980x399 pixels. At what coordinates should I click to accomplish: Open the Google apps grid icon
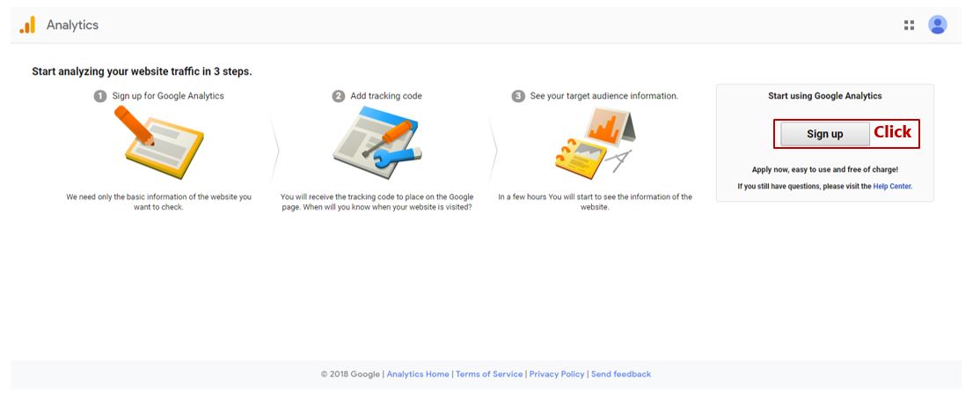[x=909, y=25]
